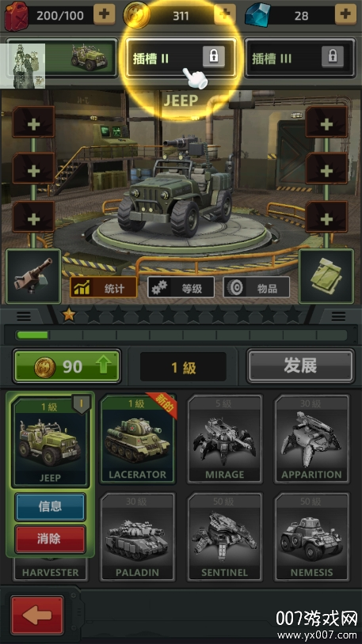Switch to the 等级 level tab
The width and height of the screenshot is (362, 644).
[x=181, y=287]
